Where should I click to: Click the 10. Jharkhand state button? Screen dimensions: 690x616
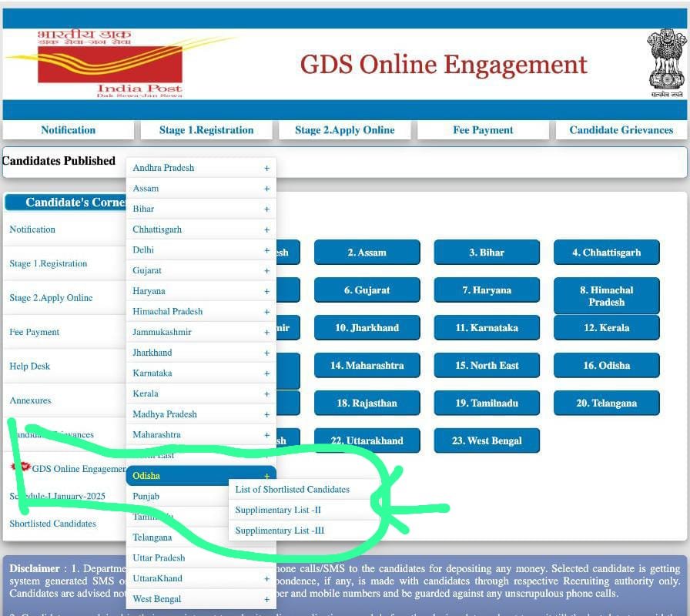[367, 328]
